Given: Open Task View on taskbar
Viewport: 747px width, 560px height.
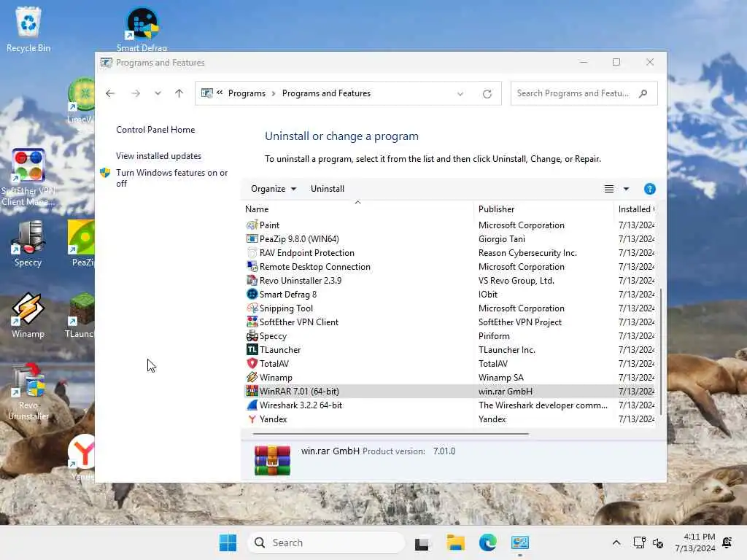Looking at the screenshot, I should [422, 542].
